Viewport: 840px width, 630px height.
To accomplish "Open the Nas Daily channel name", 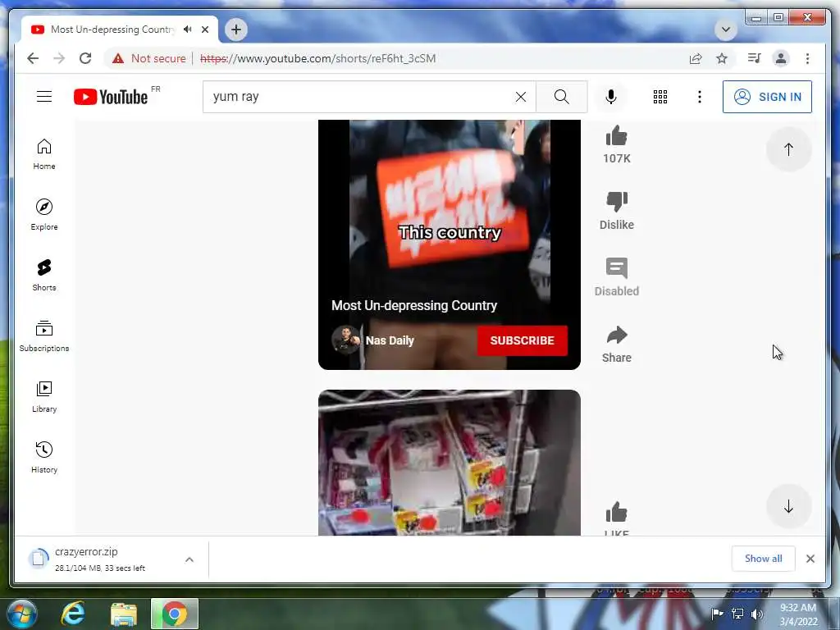I will pyautogui.click(x=390, y=340).
